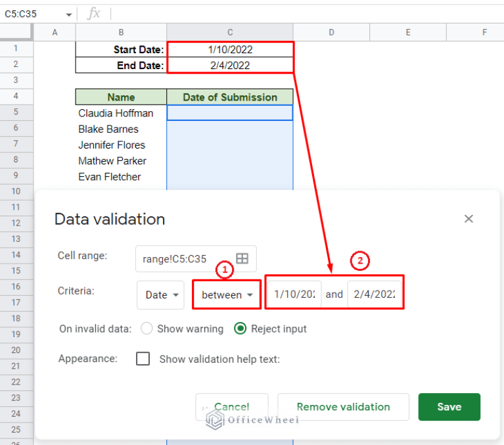Select row 22 header
This screenshot has width=504, height=445.
pyautogui.click(x=16, y=382)
